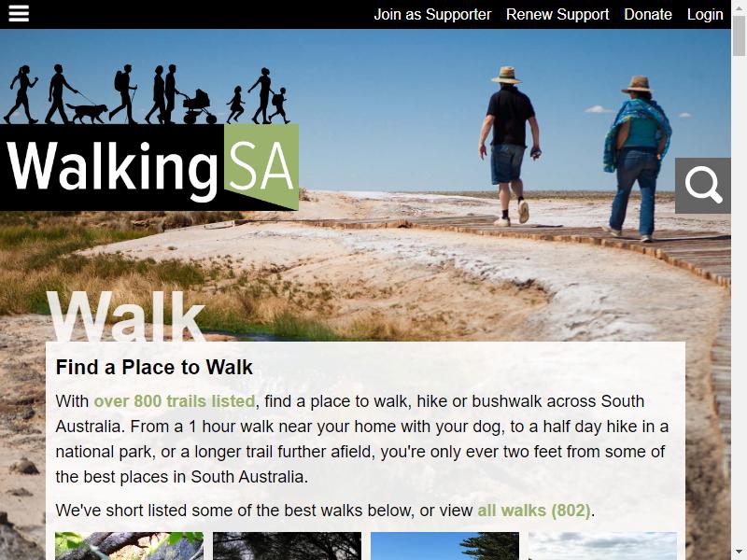Select Renew Support in top bar
Image resolution: width=747 pixels, height=560 pixels.
557,14
